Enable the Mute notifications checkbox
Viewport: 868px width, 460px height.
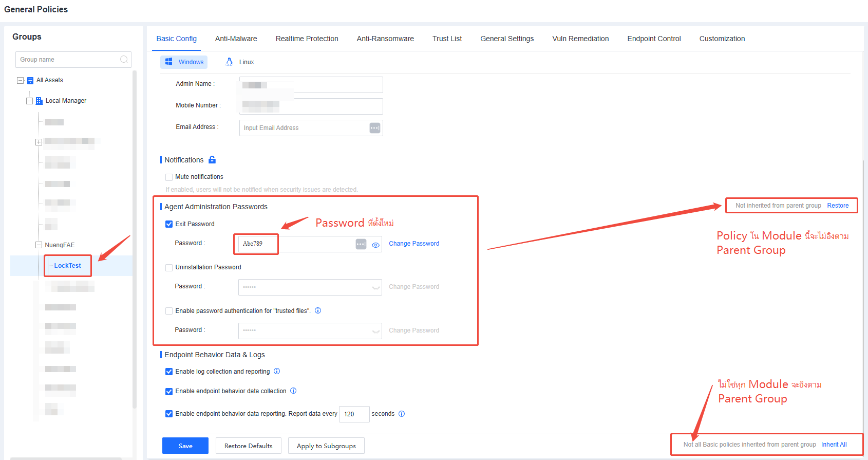[169, 177]
